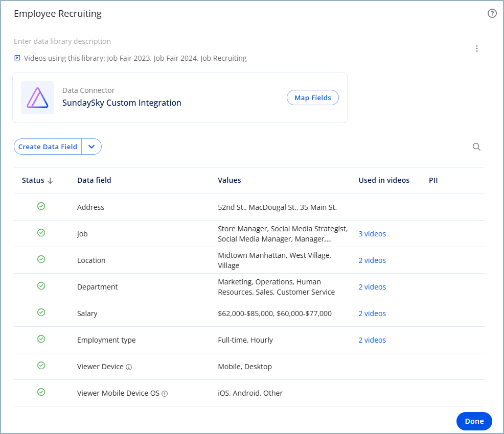Click the search magnifier icon
Screen dimensions: 504x434
pyautogui.click(x=476, y=147)
